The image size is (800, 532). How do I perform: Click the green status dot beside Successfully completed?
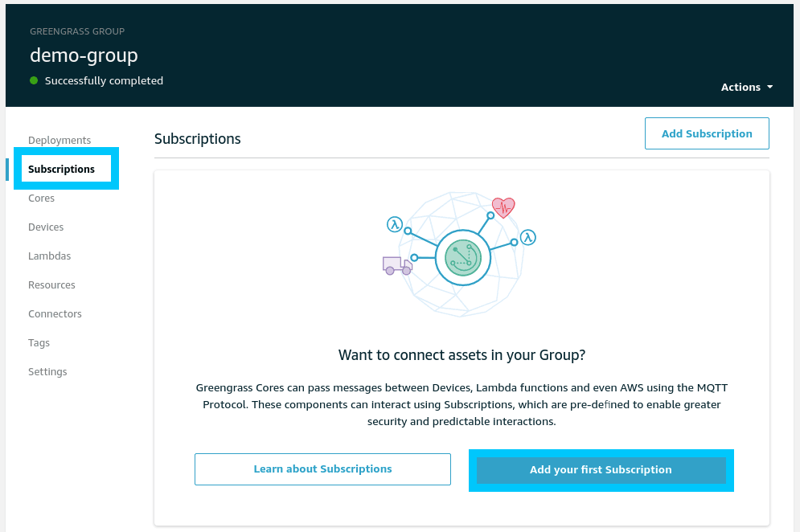click(34, 80)
